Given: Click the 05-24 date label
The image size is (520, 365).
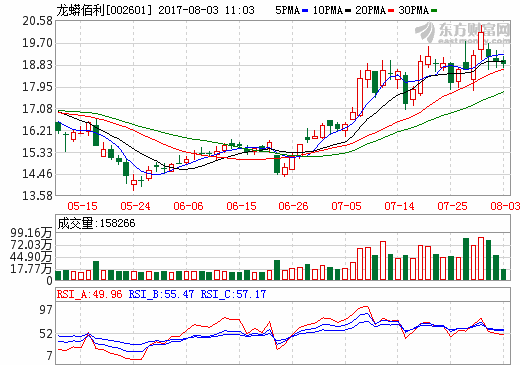Looking at the screenshot, I should [135, 206].
